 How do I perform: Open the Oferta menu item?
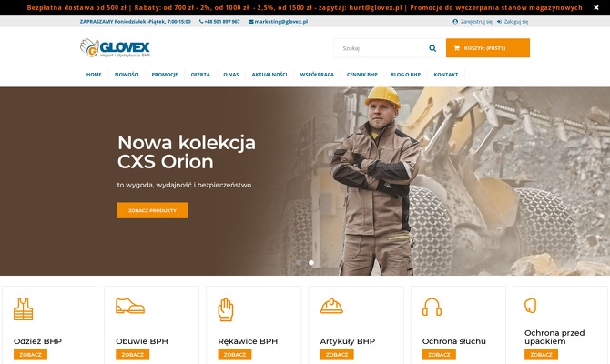pyautogui.click(x=200, y=75)
